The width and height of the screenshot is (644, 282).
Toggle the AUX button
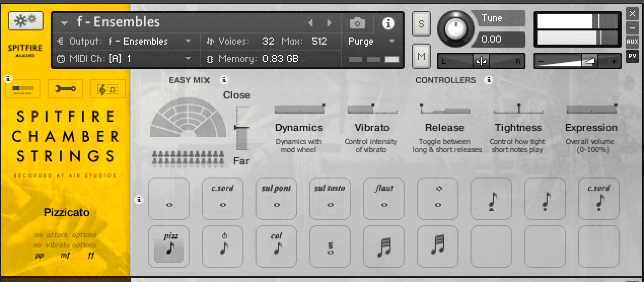632,42
